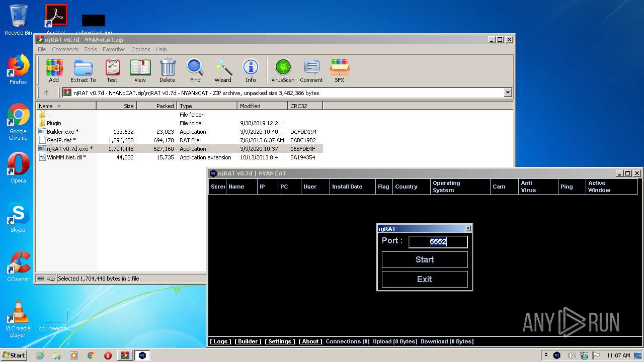This screenshot has width=644, height=362.
Task: Click the Start button in njRAT dialog
Action: click(425, 259)
